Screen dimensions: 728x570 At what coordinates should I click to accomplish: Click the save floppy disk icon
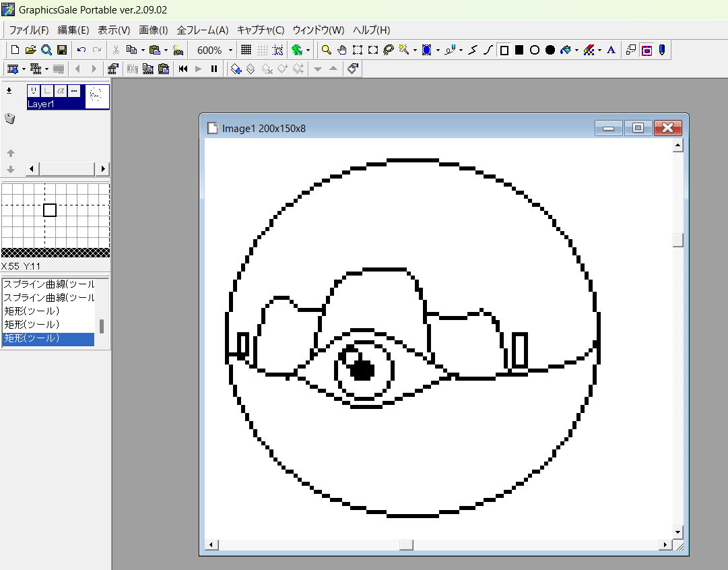pyautogui.click(x=62, y=50)
